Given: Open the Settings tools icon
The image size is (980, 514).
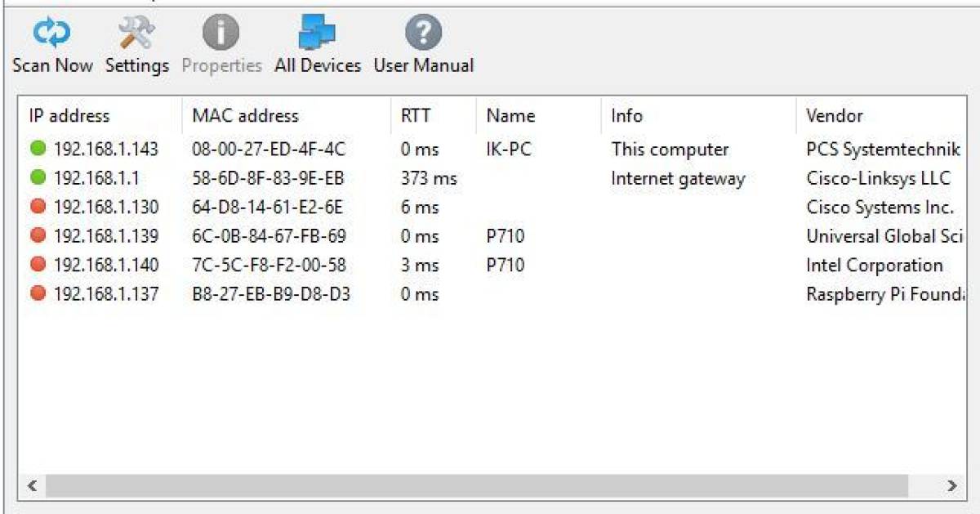Looking at the screenshot, I should (x=136, y=31).
